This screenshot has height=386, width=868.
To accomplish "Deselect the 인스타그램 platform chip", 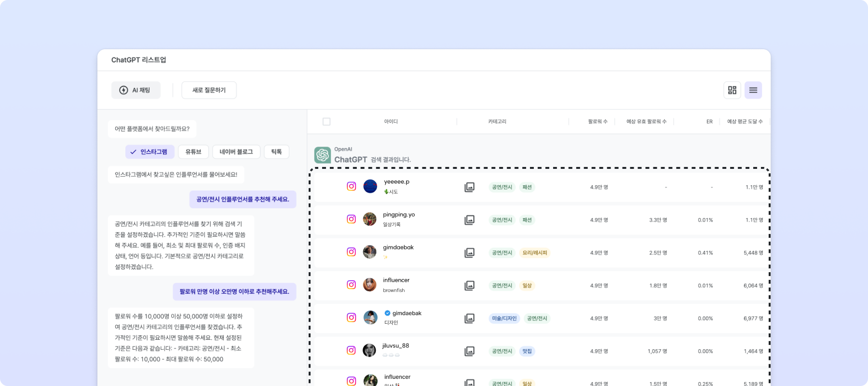I will 149,152.
